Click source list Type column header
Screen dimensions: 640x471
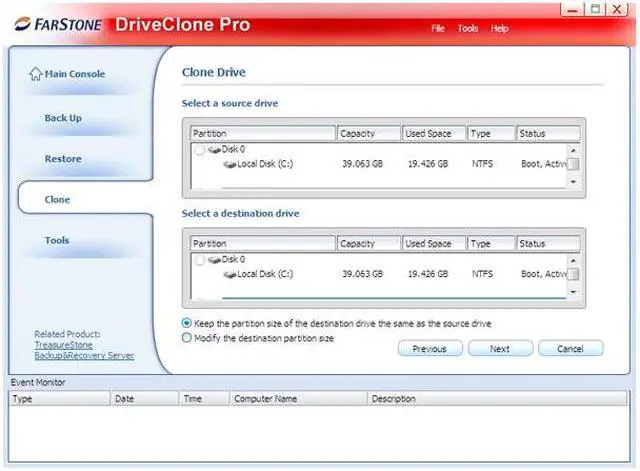491,133
